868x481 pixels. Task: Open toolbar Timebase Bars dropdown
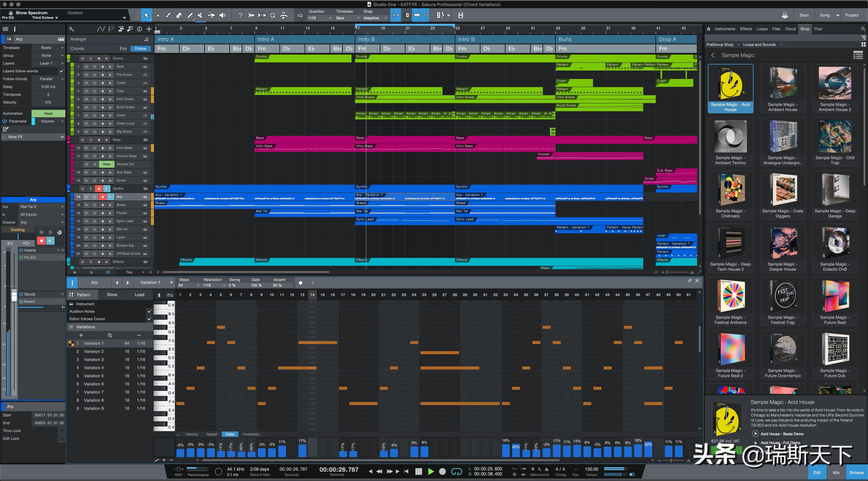point(347,18)
